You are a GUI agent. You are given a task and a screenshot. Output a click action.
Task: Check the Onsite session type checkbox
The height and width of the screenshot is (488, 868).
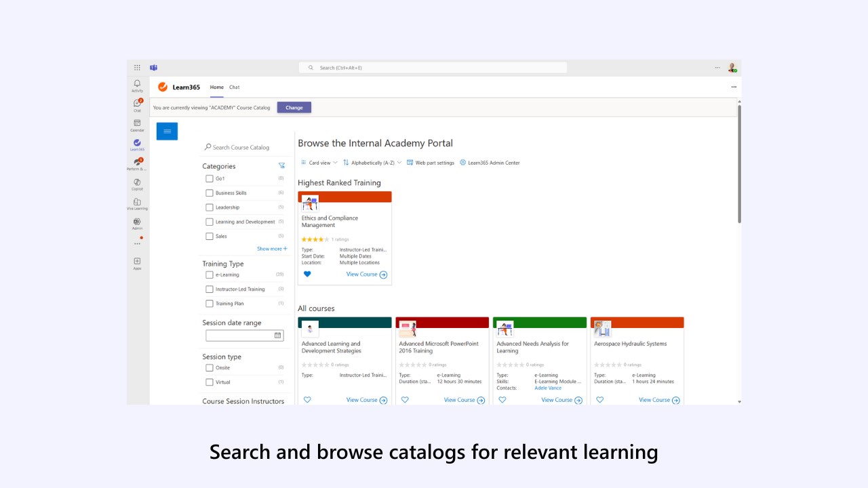pyautogui.click(x=210, y=368)
